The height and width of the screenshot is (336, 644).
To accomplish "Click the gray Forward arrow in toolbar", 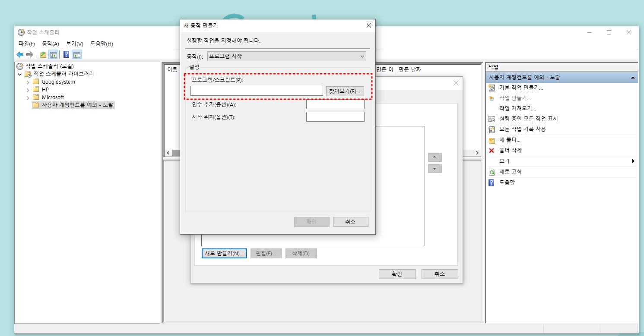I will click(30, 55).
